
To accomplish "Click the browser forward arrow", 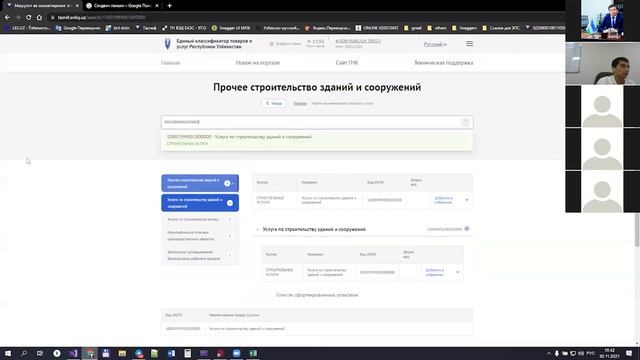I will click(18, 18).
